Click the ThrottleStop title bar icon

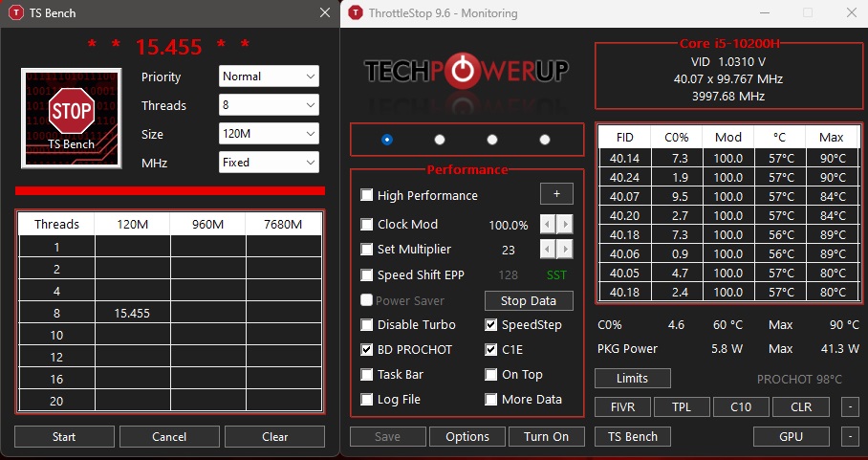click(x=356, y=12)
